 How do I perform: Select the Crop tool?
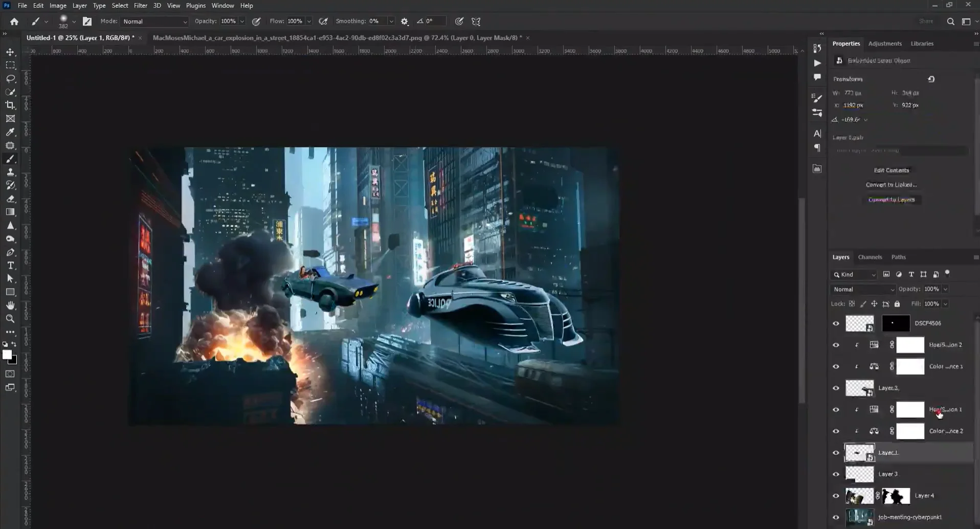[x=10, y=105]
